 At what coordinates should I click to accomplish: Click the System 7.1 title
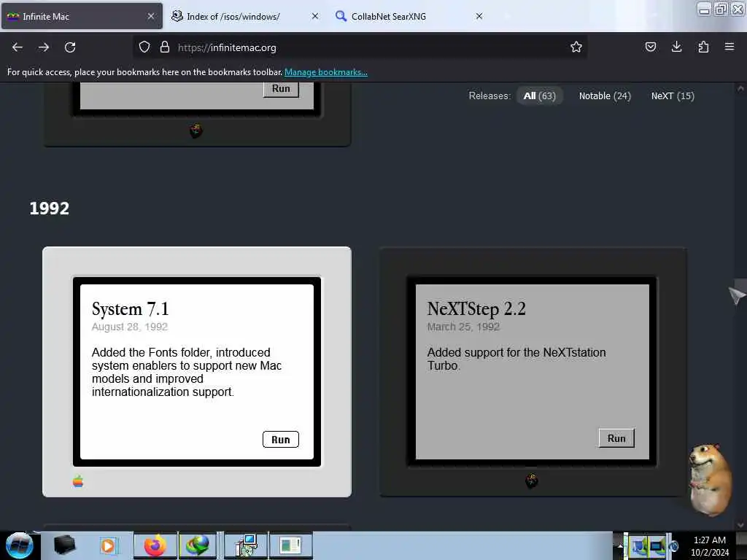[x=130, y=309]
